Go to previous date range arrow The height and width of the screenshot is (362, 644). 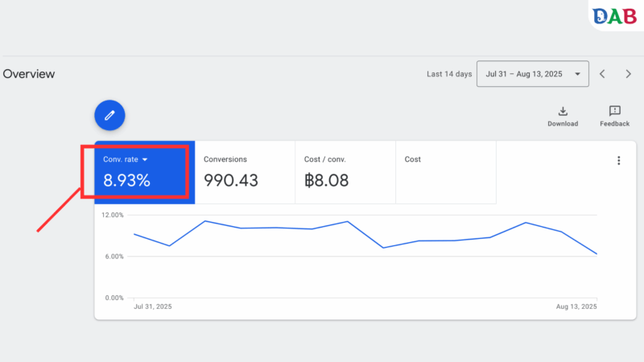(x=602, y=74)
